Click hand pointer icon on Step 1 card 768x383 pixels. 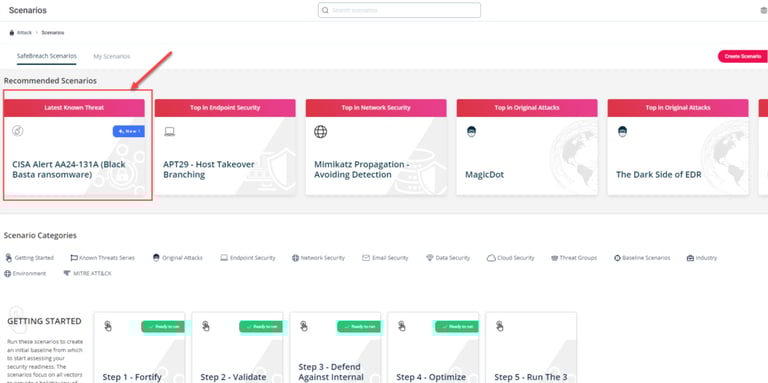[x=108, y=326]
